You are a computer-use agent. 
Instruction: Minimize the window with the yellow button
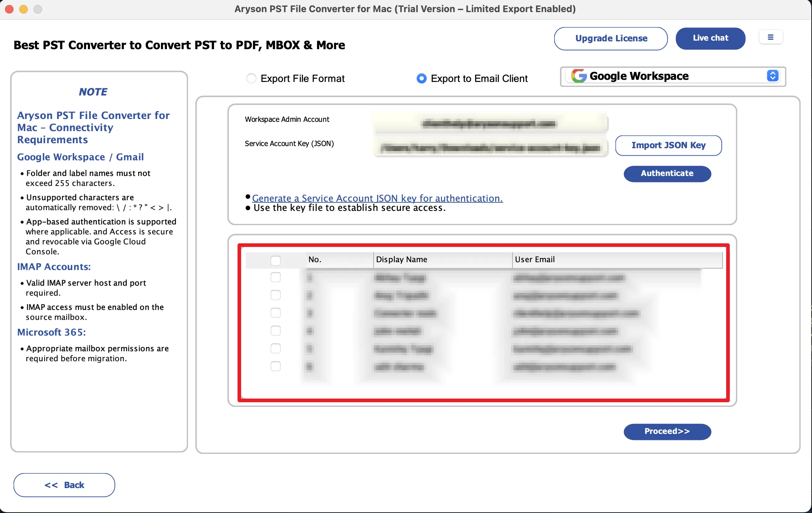pos(24,9)
